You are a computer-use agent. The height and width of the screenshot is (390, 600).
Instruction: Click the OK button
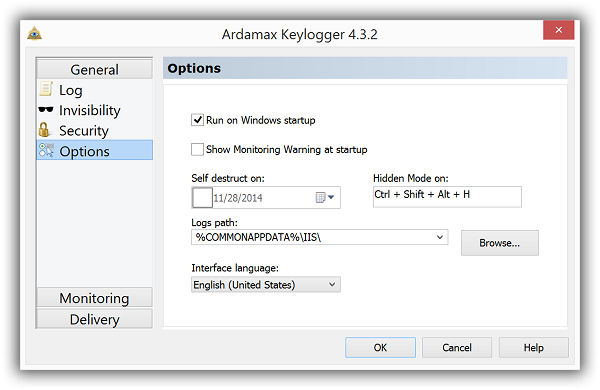pos(380,348)
